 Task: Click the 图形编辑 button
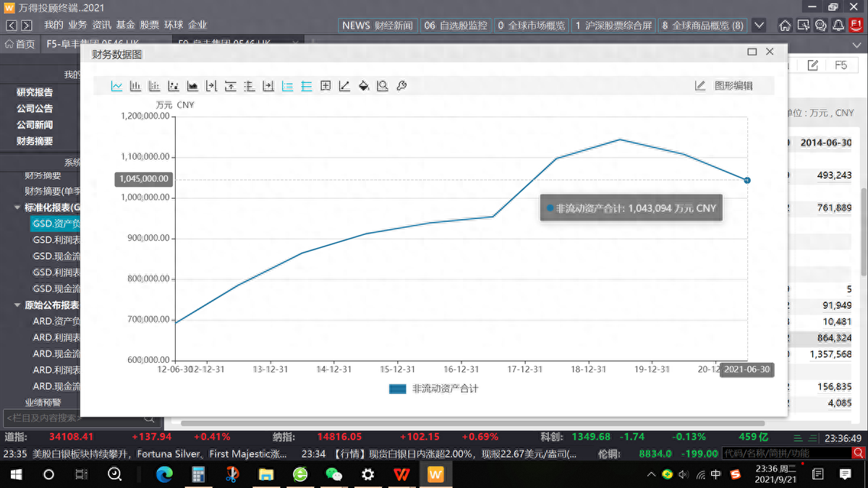724,86
